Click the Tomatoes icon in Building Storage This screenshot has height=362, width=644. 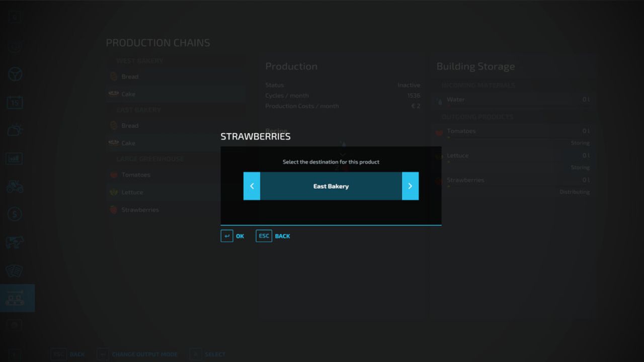[x=440, y=132]
